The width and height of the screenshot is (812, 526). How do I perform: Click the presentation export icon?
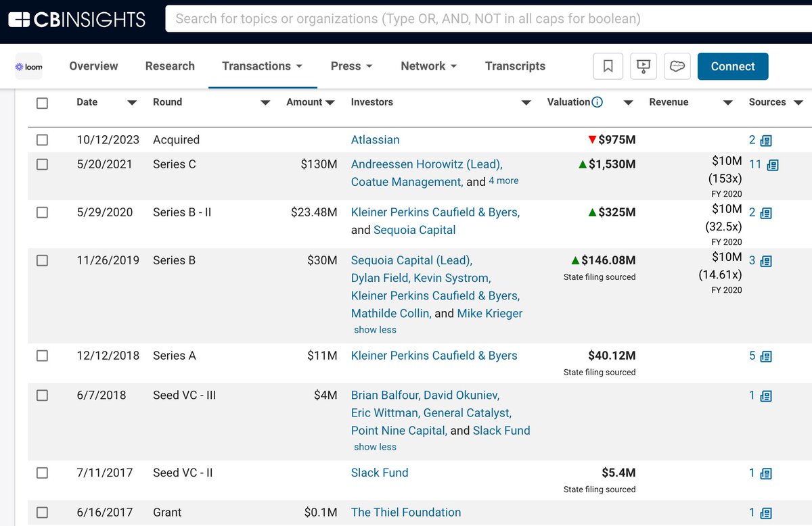643,66
